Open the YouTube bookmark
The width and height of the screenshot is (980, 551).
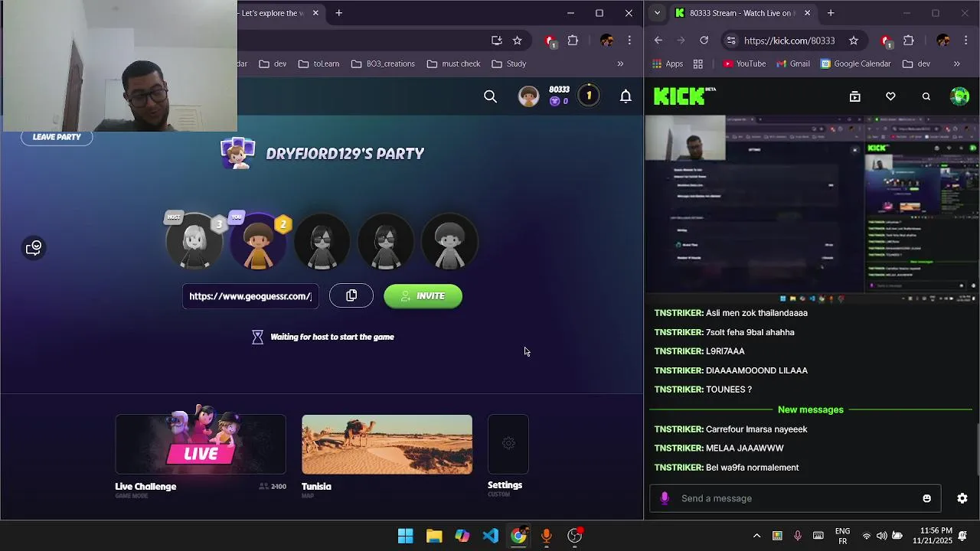pos(744,64)
